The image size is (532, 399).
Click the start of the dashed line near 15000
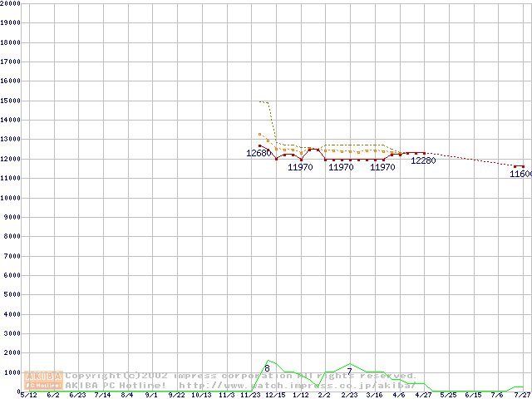click(x=260, y=101)
